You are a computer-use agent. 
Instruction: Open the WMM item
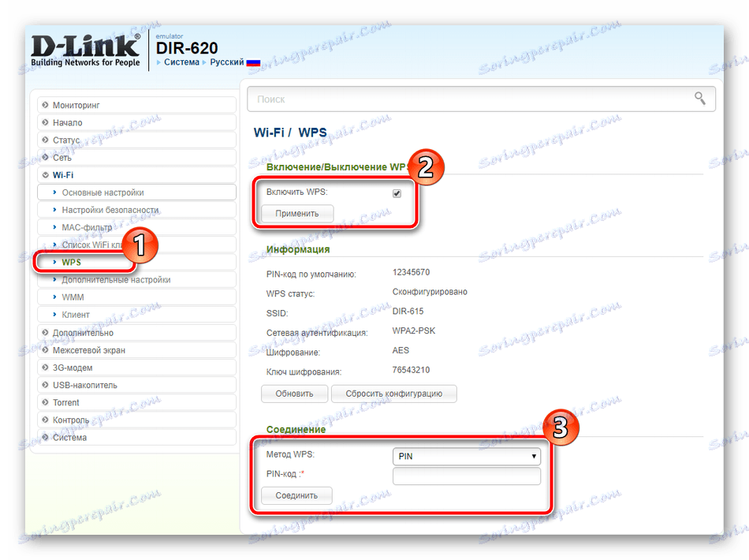136,297
